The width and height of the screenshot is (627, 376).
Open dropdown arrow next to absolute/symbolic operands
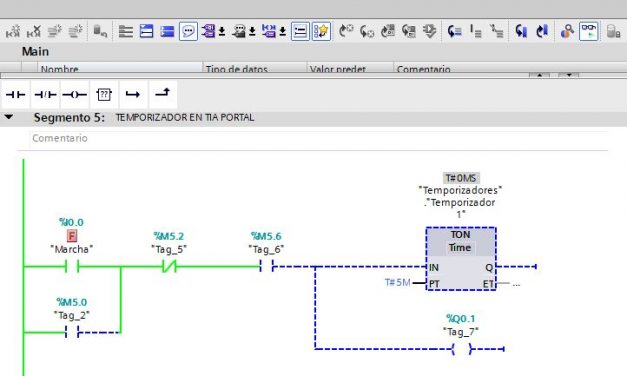[222, 31]
